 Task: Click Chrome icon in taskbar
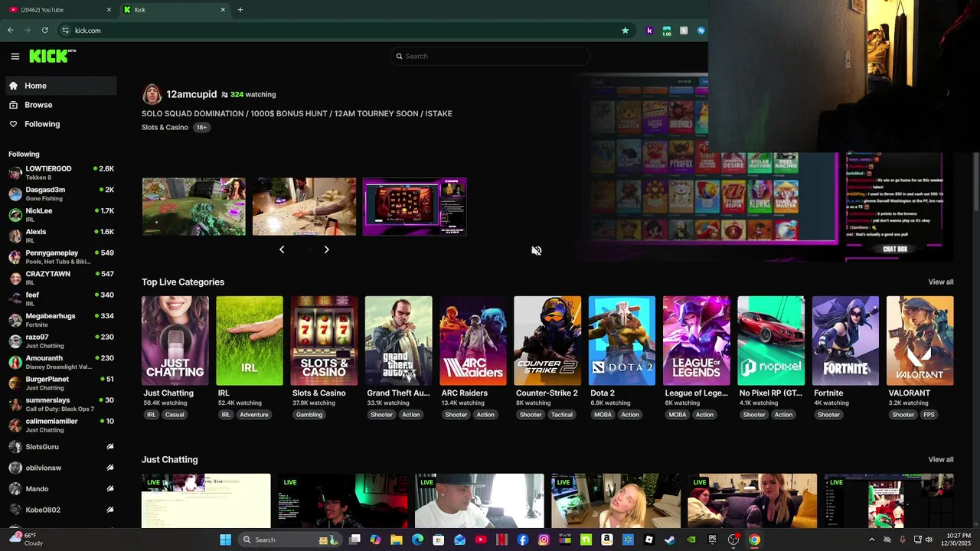point(754,540)
